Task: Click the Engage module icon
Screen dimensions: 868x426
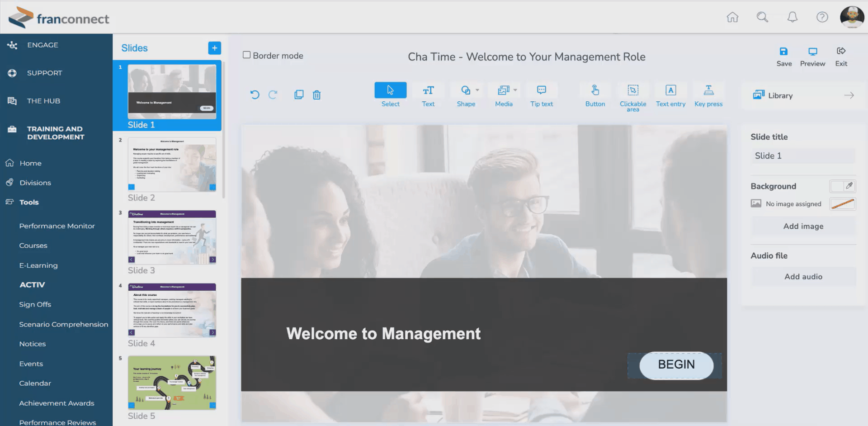Action: [x=12, y=45]
